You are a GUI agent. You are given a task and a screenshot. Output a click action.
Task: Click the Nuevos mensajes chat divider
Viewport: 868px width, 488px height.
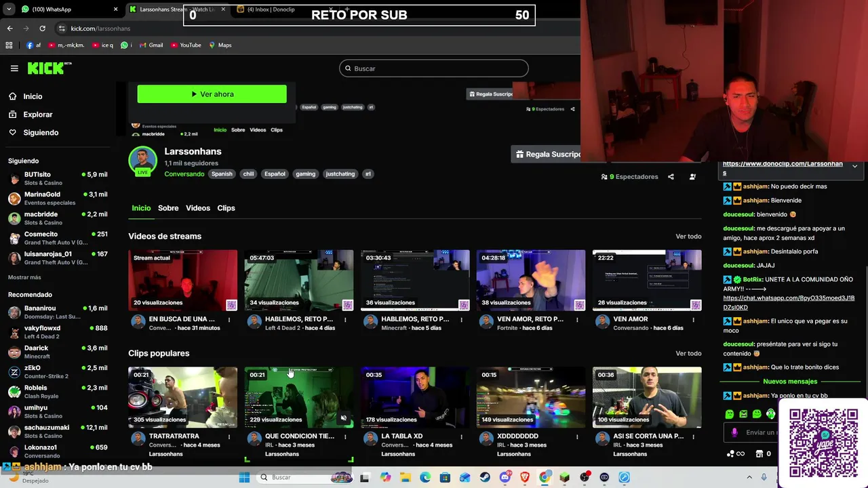pos(790,382)
